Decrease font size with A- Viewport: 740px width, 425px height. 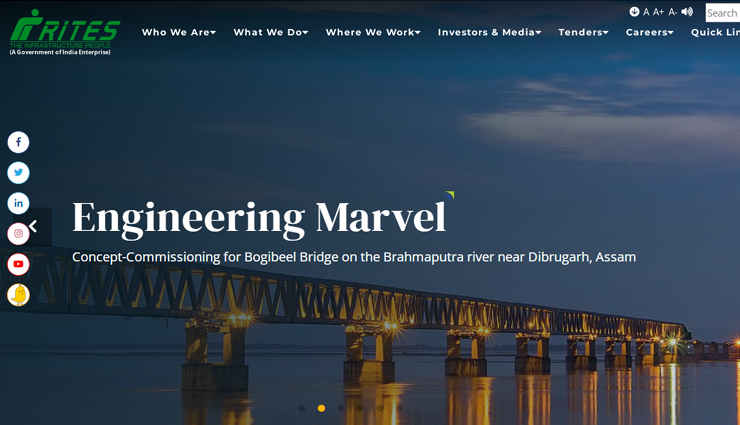[673, 12]
